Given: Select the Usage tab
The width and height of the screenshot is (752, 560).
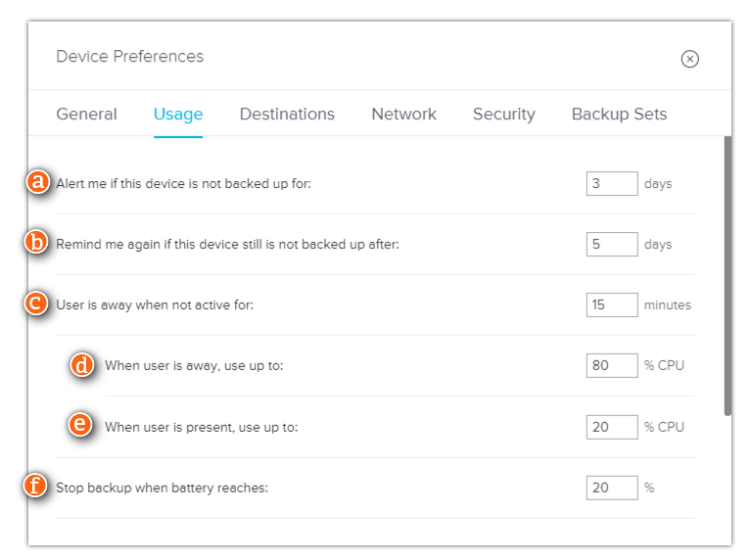Looking at the screenshot, I should (x=178, y=115).
